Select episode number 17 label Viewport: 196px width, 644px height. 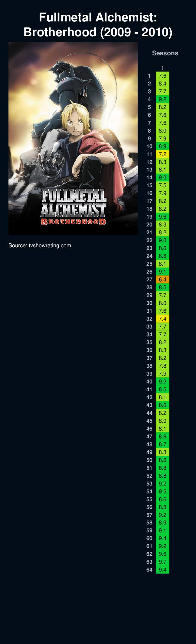[x=149, y=201]
